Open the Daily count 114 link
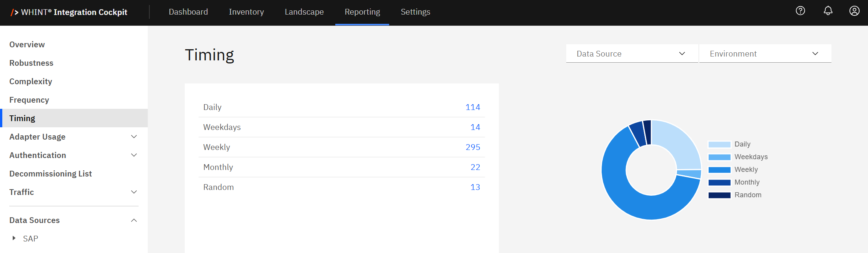The width and height of the screenshot is (868, 253). point(473,107)
